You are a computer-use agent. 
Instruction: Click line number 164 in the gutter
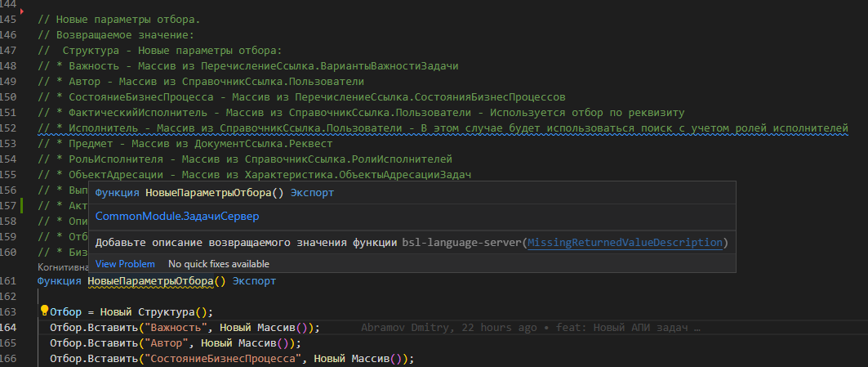[x=7, y=327]
